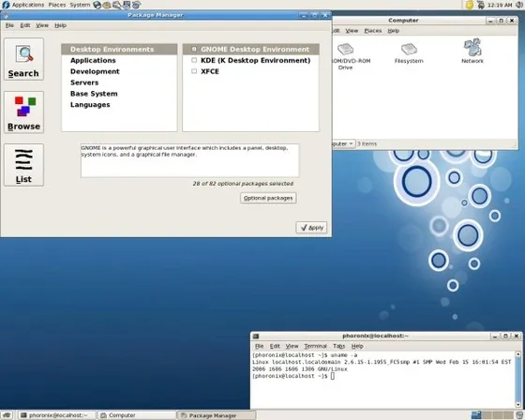This screenshot has width=525, height=420.
Task: Open the terminal Edit menu
Action: coord(275,346)
